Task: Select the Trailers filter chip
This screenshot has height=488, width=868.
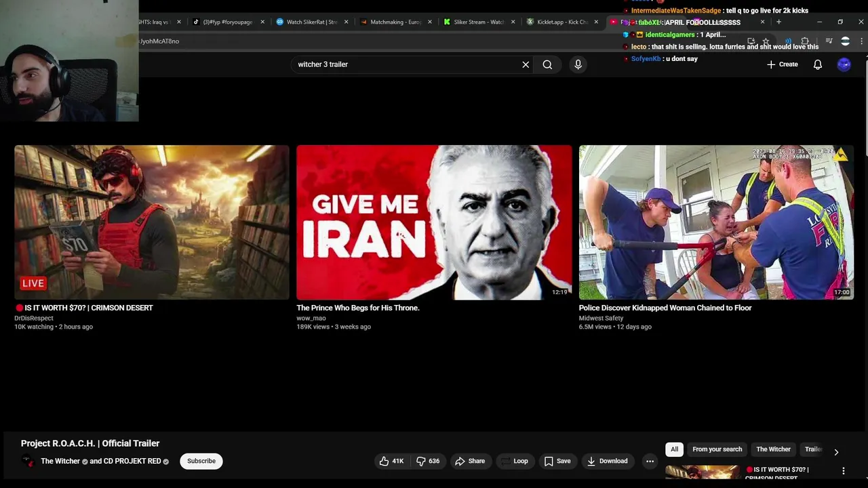Action: [813, 449]
